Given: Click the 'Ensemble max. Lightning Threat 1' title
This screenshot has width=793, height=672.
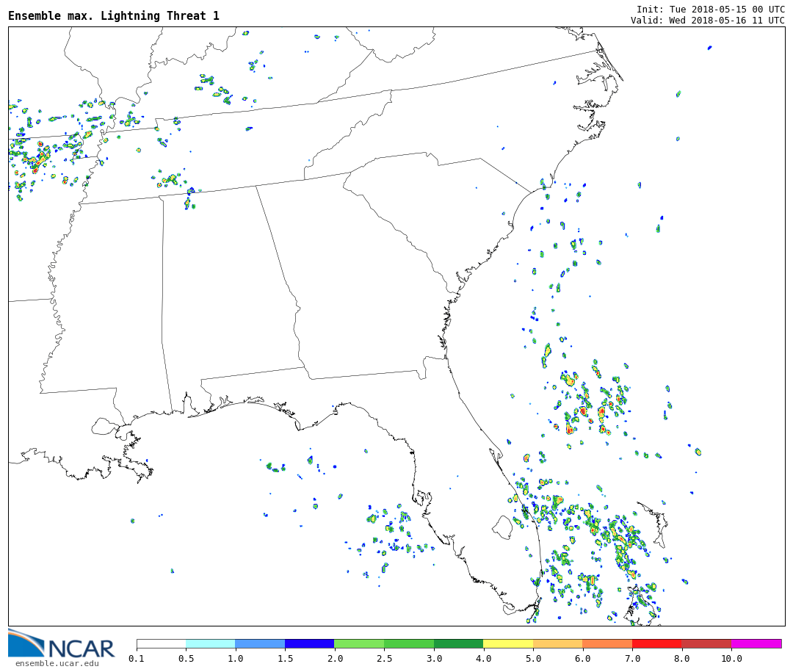Looking at the screenshot, I should click(114, 16).
